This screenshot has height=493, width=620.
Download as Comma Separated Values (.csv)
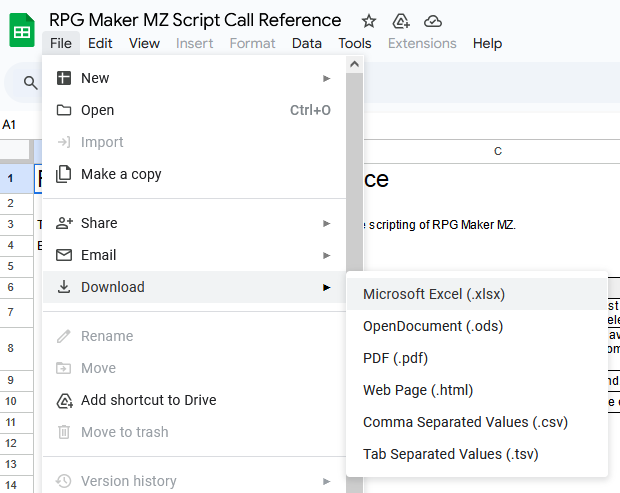tap(477, 422)
